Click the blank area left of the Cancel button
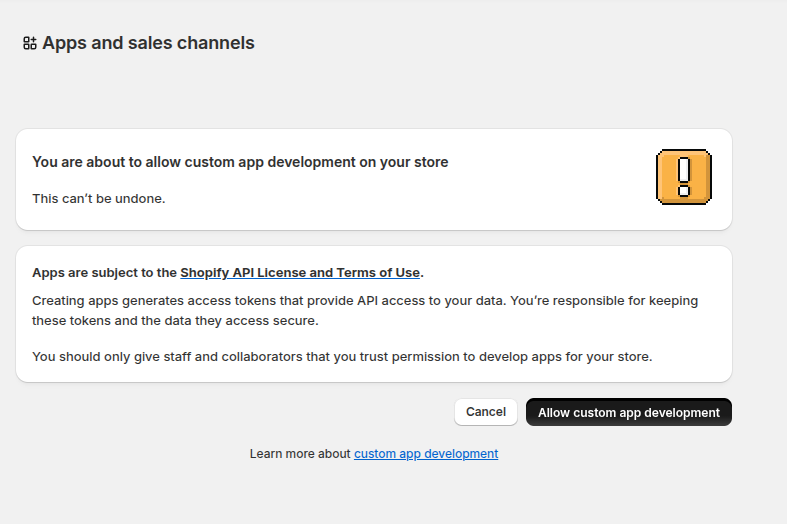787x524 pixels. coord(250,412)
